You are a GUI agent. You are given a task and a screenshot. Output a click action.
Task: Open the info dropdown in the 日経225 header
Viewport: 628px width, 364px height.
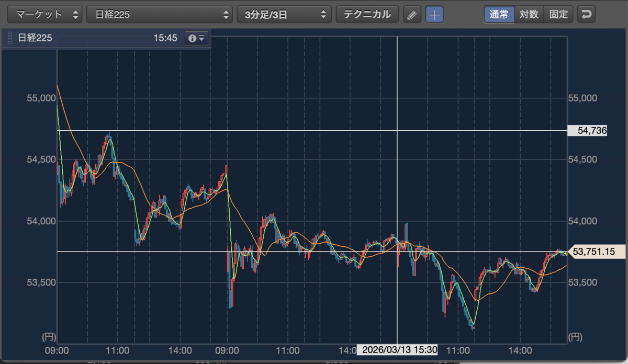pos(197,38)
